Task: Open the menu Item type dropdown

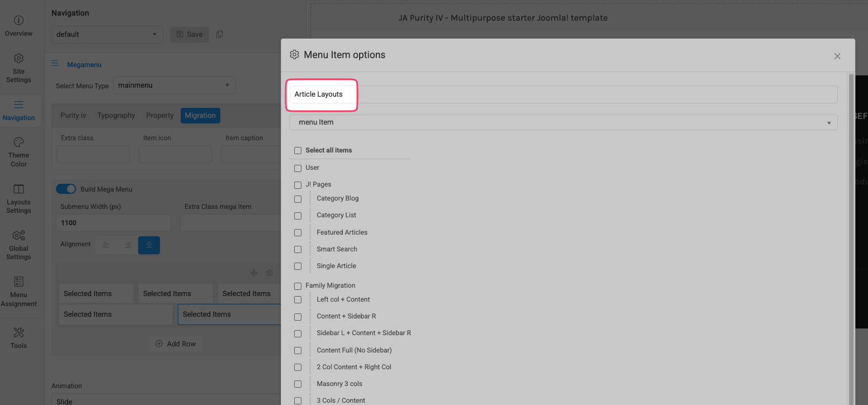Action: 563,122
